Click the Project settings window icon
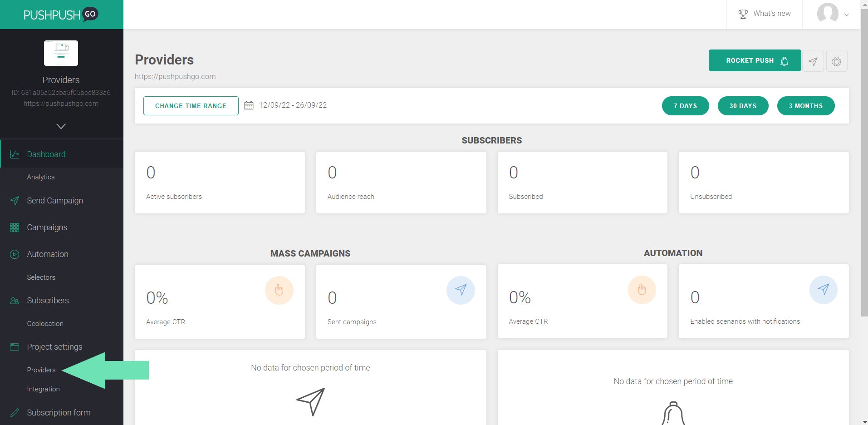Screen dimensions: 868x425 (15, 347)
